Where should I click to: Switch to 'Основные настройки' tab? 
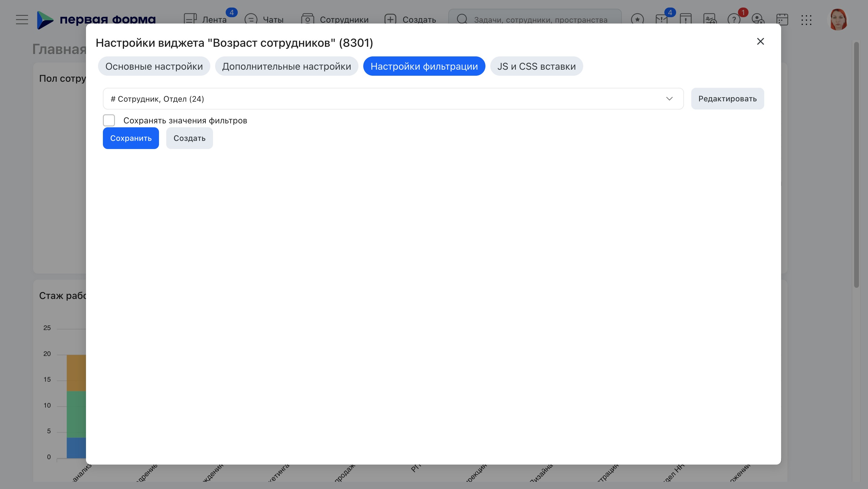154,66
